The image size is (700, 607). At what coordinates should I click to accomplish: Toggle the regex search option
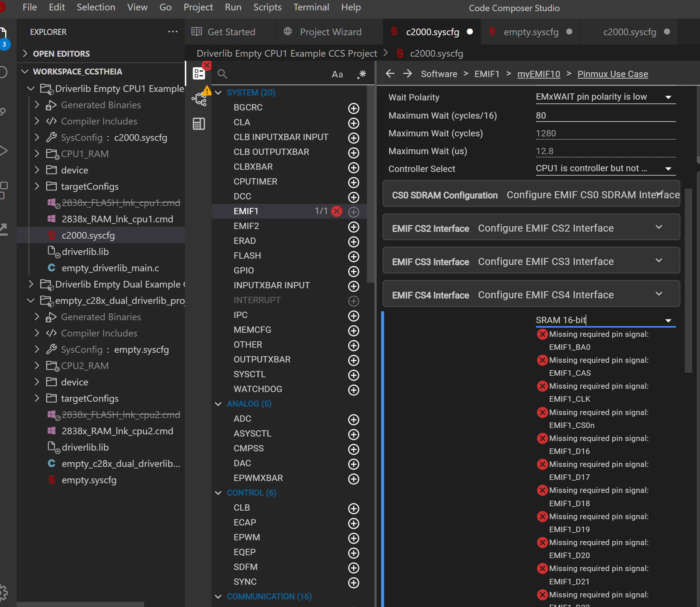361,74
